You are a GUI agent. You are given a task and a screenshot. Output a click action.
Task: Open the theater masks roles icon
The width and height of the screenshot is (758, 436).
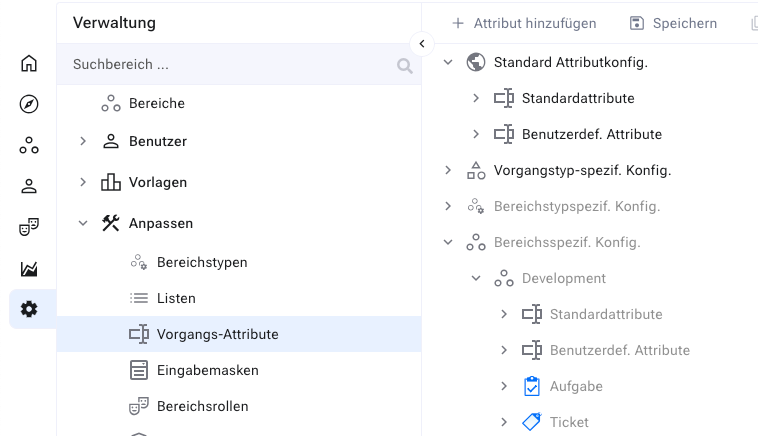[x=29, y=228]
